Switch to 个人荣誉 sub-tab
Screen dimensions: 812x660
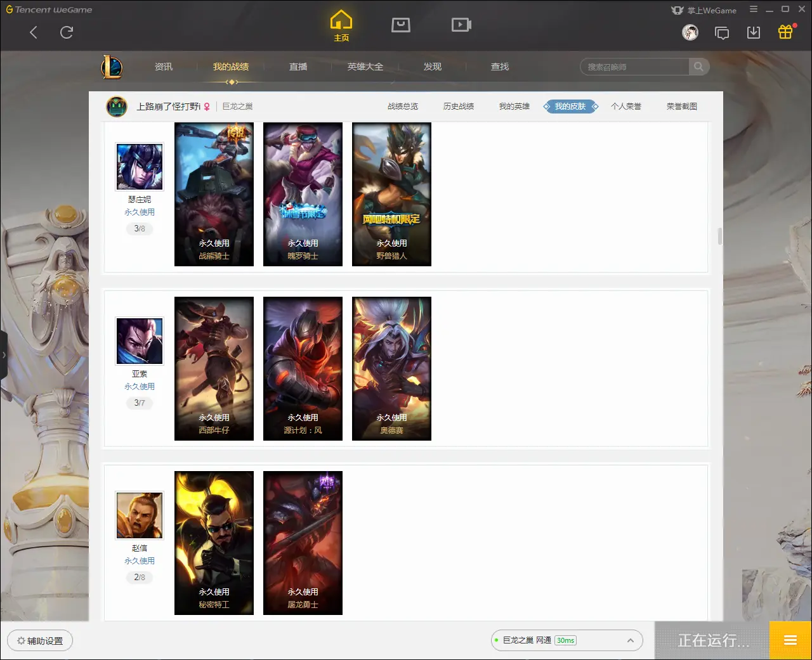[x=626, y=107]
